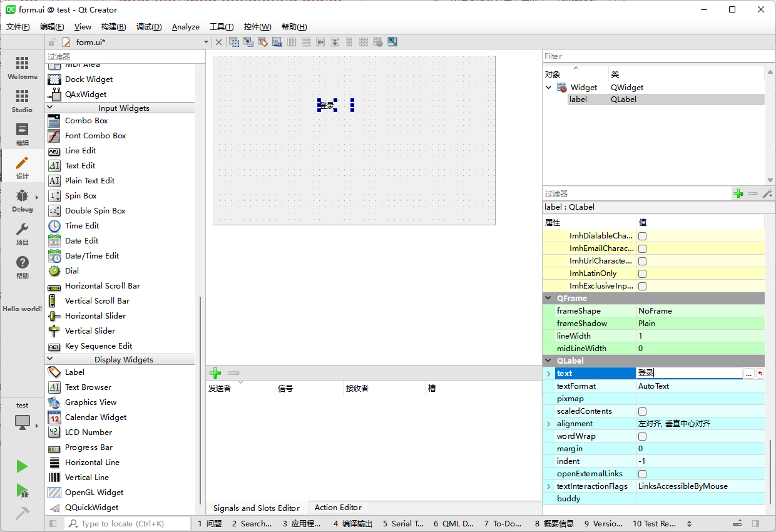
Task: Toggle right sidebar visibility icon
Action: click(x=756, y=524)
